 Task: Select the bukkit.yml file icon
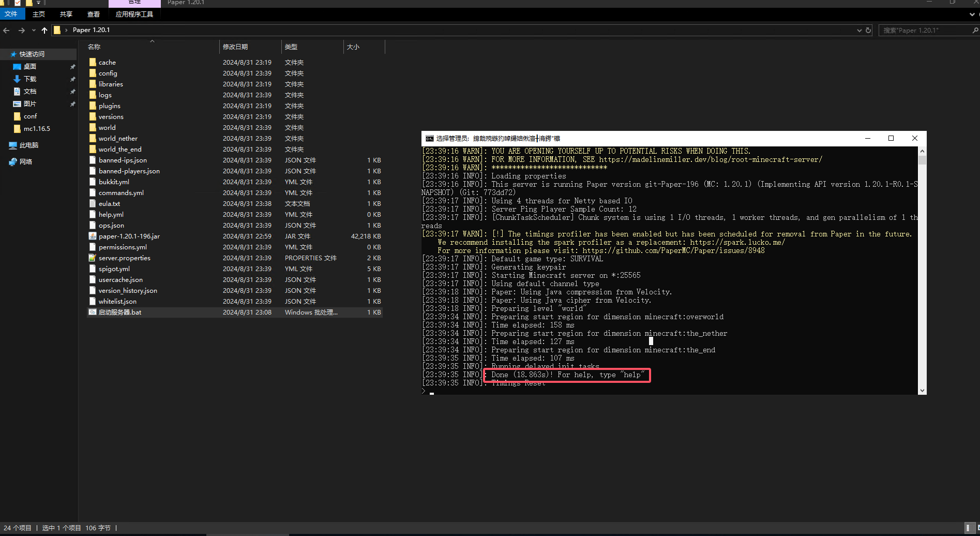(x=93, y=182)
